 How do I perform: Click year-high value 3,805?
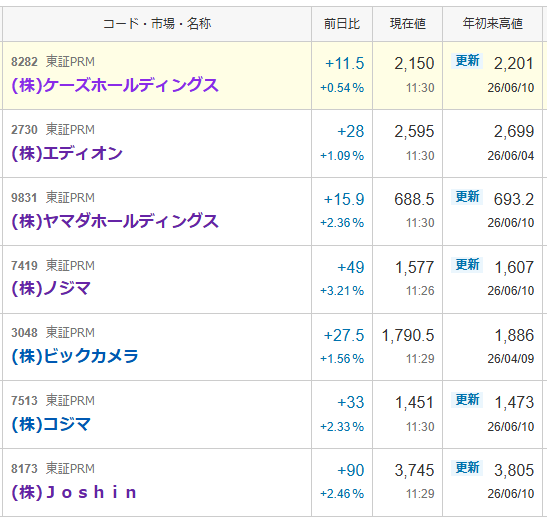click(x=514, y=471)
